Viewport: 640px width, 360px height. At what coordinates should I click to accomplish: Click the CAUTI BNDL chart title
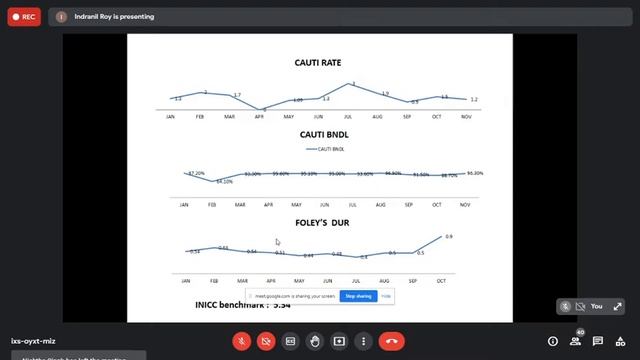(324, 135)
